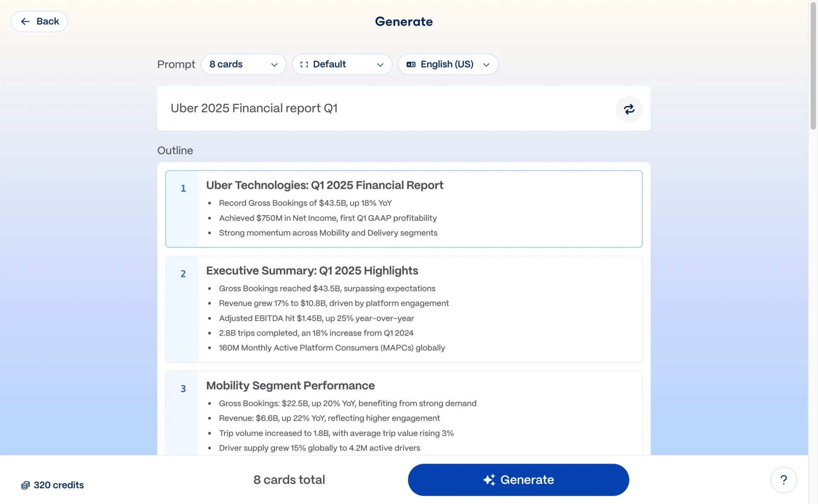
Task: Click bullet Driver supply grew 15% globally
Action: tap(320, 448)
